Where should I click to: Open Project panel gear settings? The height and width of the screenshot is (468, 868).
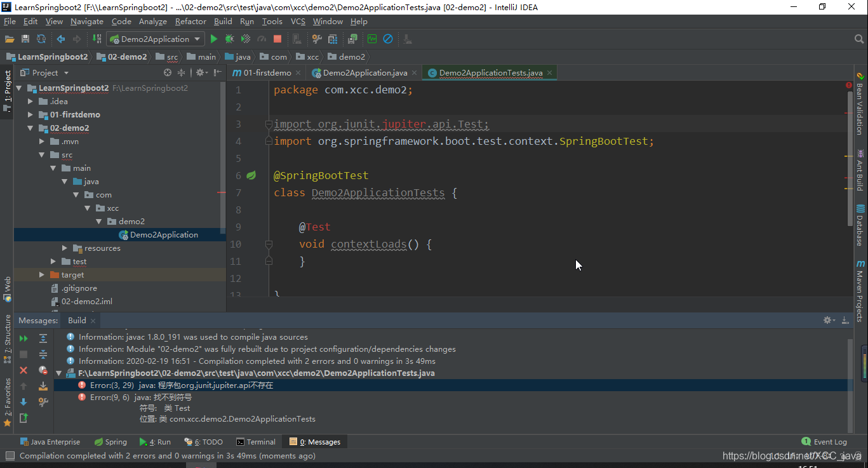pos(201,72)
